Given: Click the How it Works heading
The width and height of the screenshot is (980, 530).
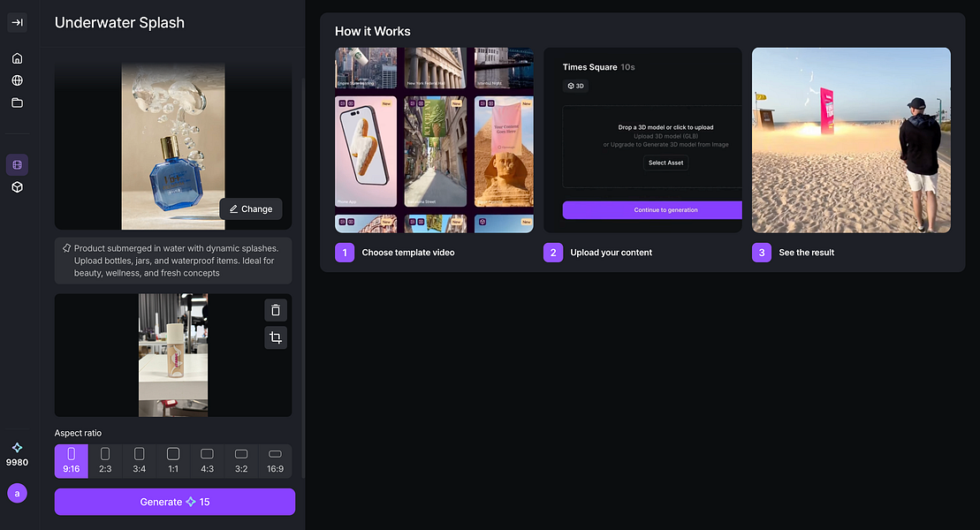Looking at the screenshot, I should click(373, 31).
